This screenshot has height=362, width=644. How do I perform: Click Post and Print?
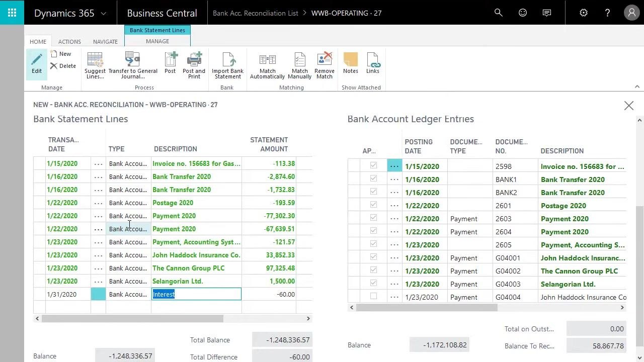pos(194,66)
